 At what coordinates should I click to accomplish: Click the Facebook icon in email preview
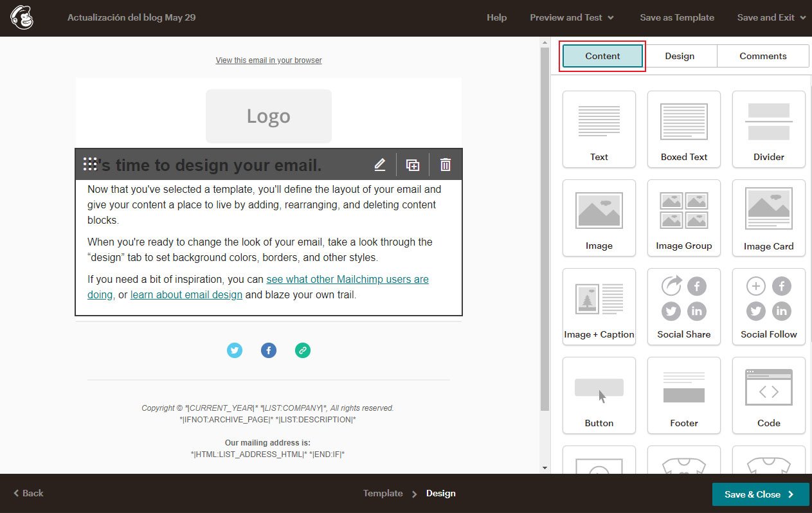coord(269,350)
